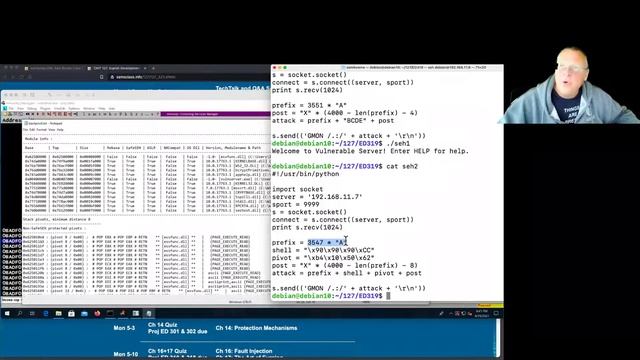Screen dimensions: 640x360
Task: Open File Explorer from the taskbar
Action: point(58,313)
